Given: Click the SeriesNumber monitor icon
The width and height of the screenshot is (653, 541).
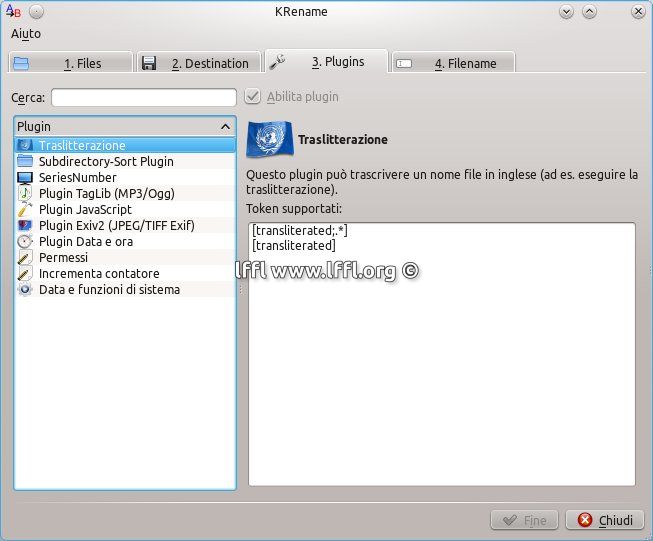Looking at the screenshot, I should pyautogui.click(x=25, y=177).
